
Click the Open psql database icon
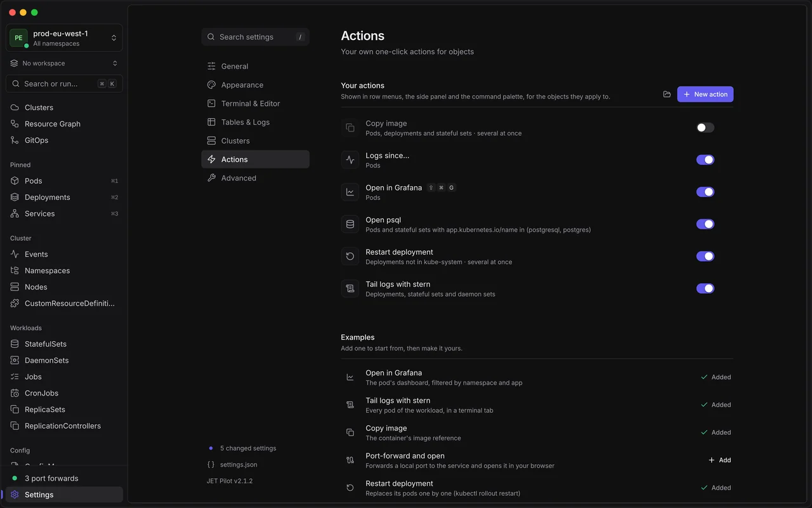350,224
